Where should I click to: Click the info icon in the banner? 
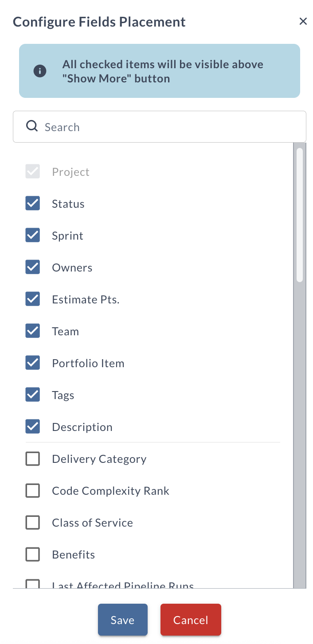tap(40, 71)
